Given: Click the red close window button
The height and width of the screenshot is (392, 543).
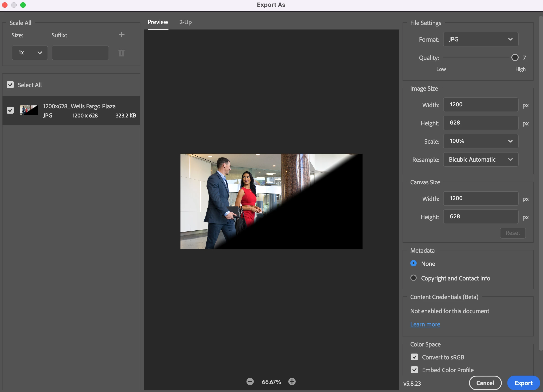Looking at the screenshot, I should click(5, 5).
